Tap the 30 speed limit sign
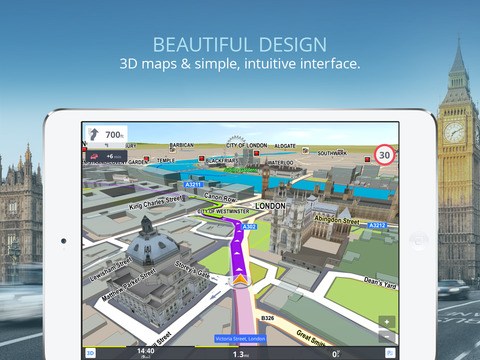The width and height of the screenshot is (480, 360). (x=384, y=155)
